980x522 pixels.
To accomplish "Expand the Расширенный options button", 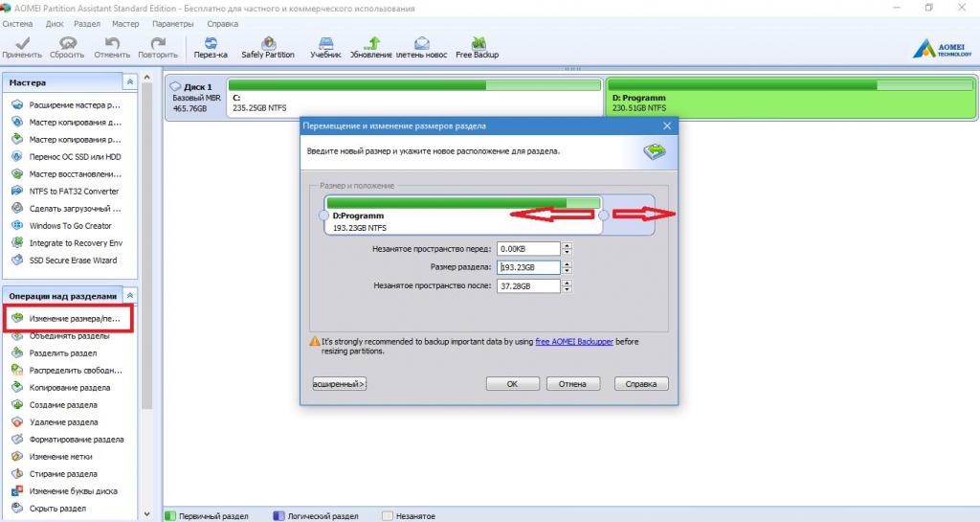I will 339,384.
